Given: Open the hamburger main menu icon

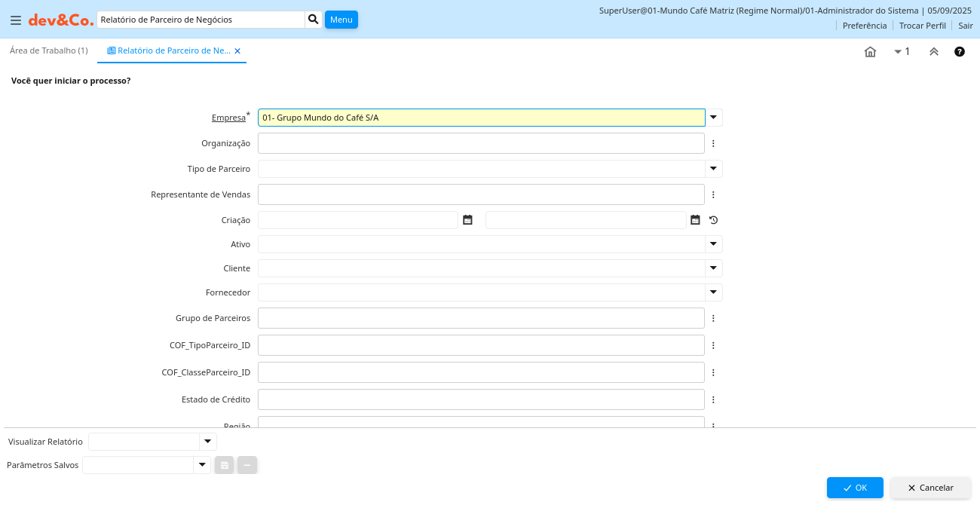Looking at the screenshot, I should [x=15, y=20].
